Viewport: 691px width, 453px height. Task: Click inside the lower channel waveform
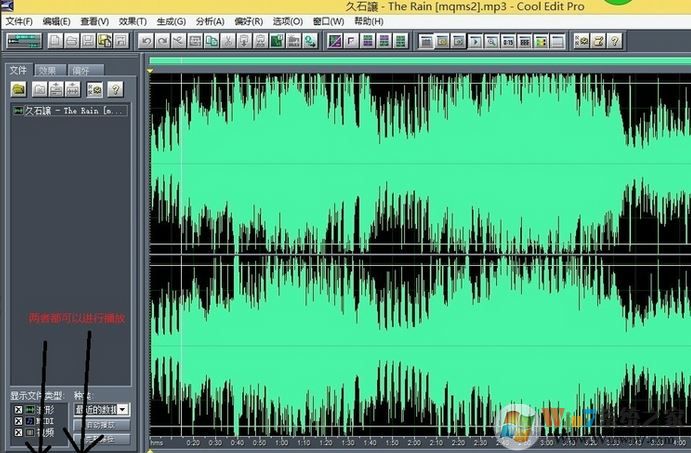[x=420, y=345]
